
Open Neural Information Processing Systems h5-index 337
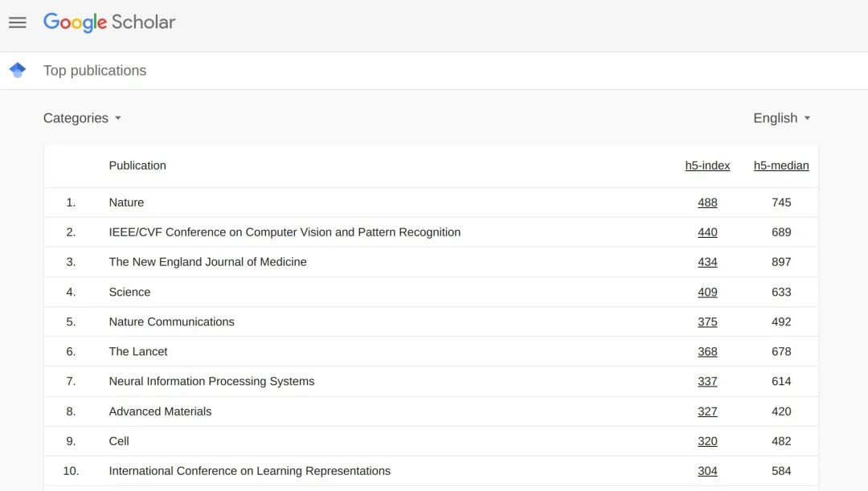point(707,382)
